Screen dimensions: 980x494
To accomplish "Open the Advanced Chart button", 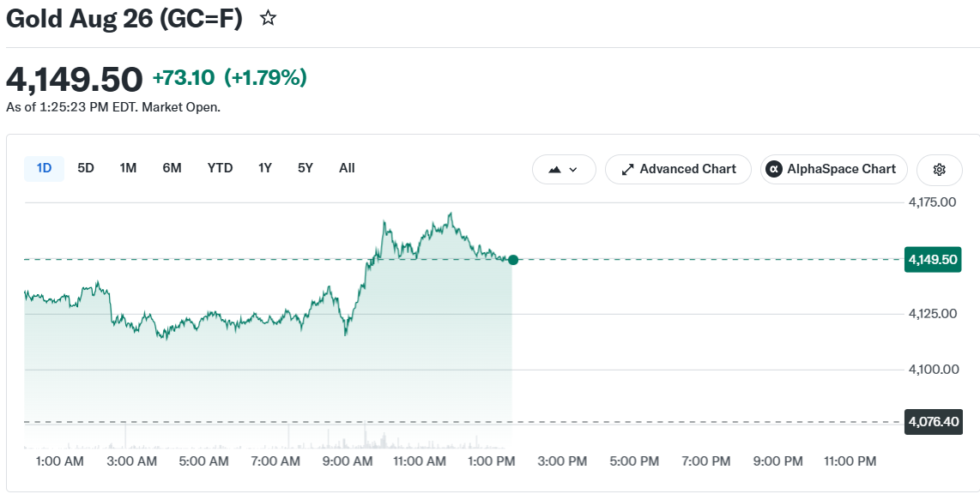I will point(678,169).
